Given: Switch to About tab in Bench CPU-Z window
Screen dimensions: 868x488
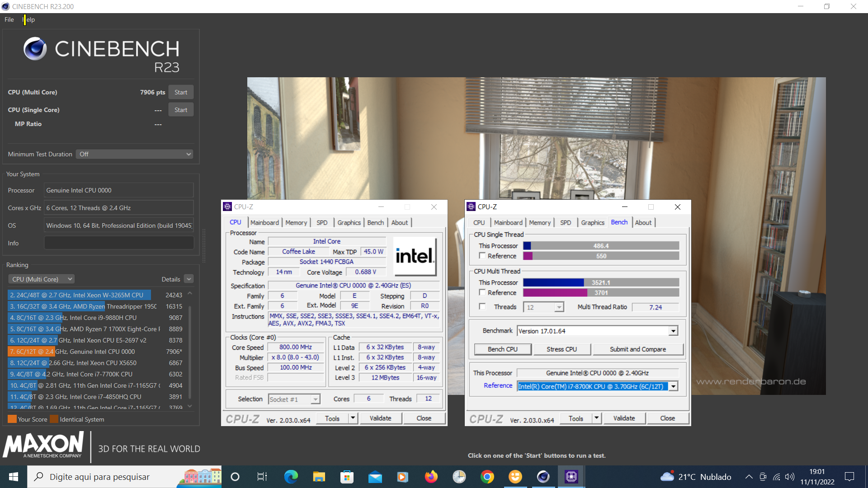Looking at the screenshot, I should (643, 222).
